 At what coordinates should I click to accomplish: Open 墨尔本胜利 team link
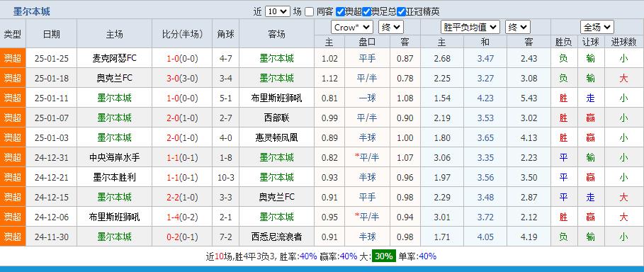(x=115, y=178)
